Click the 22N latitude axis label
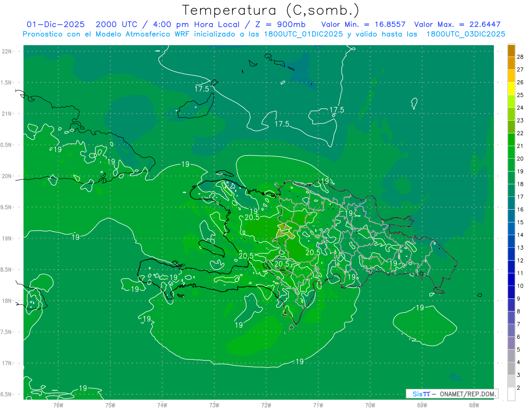This screenshot has width=532, height=411. [8, 51]
